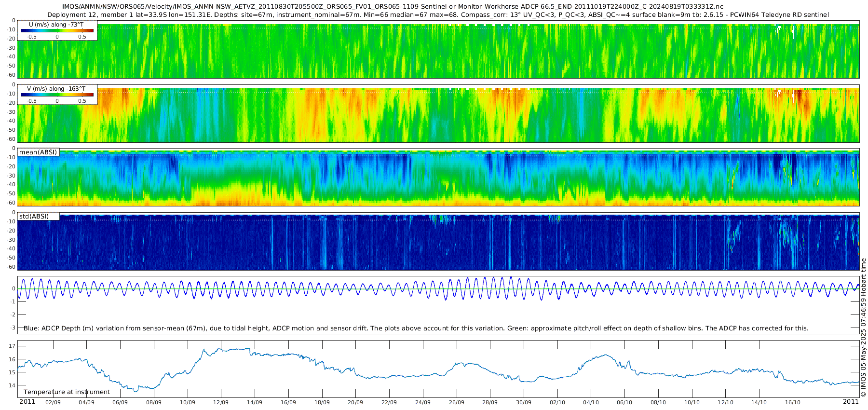Click the 2011 year label at bottom left

(27, 402)
